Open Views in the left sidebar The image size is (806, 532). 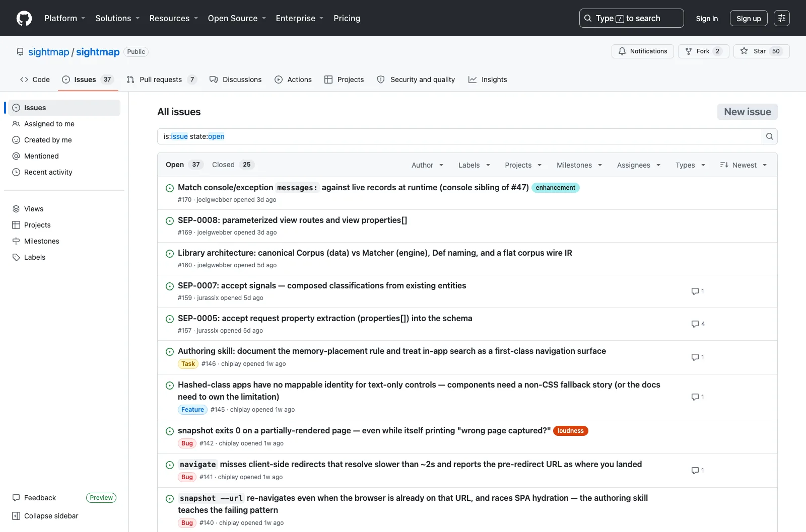click(x=34, y=209)
